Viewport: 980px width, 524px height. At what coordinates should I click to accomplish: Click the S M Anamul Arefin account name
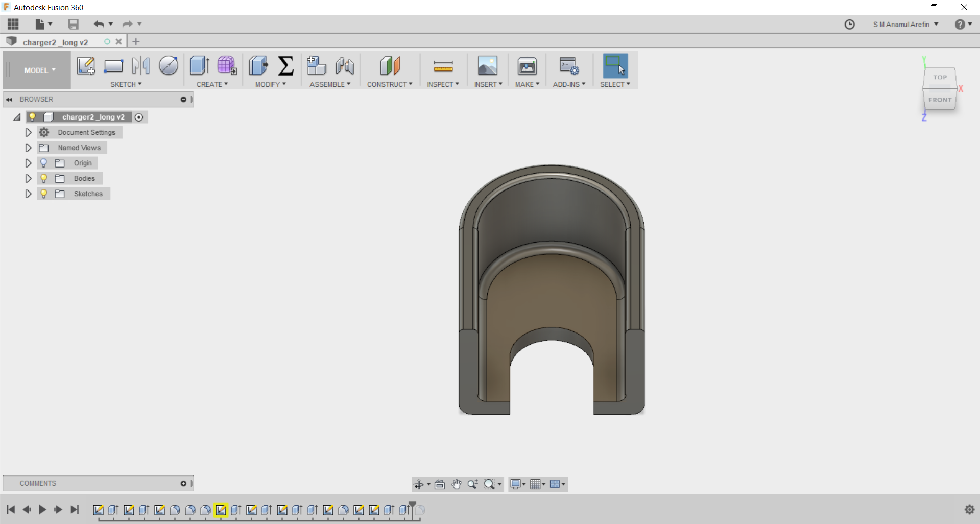(x=901, y=25)
